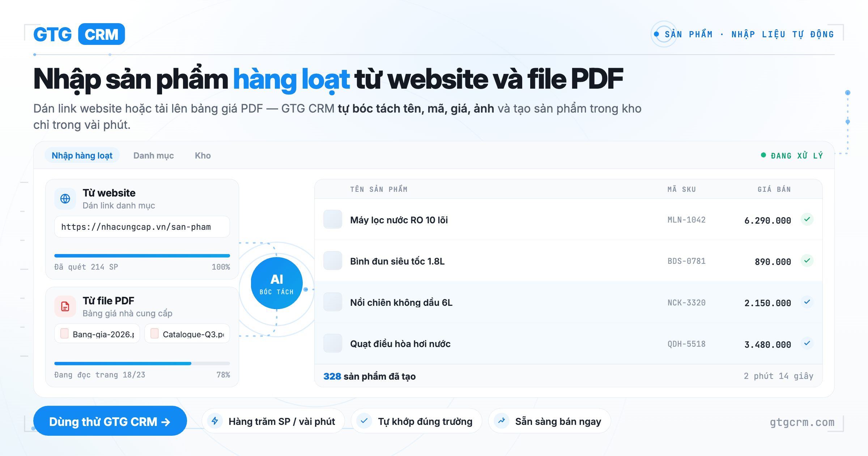Click the Đang đọc trang 18/23 status text
This screenshot has width=868, height=456.
(x=100, y=375)
